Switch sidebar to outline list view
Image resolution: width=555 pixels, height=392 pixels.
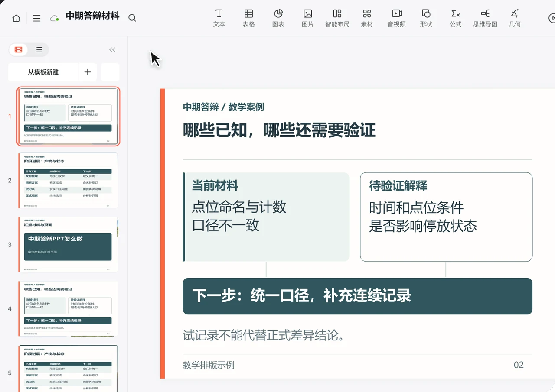(39, 50)
